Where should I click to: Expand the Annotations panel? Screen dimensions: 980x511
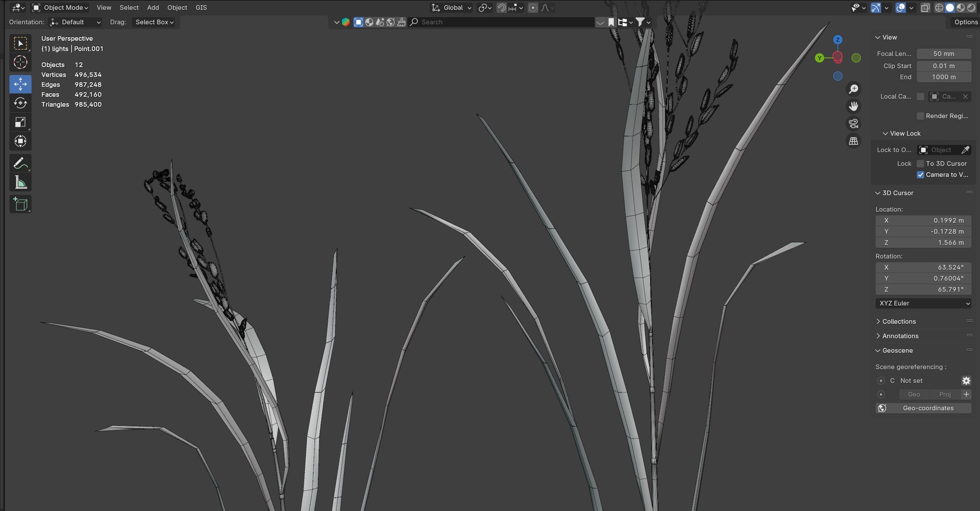coord(900,336)
